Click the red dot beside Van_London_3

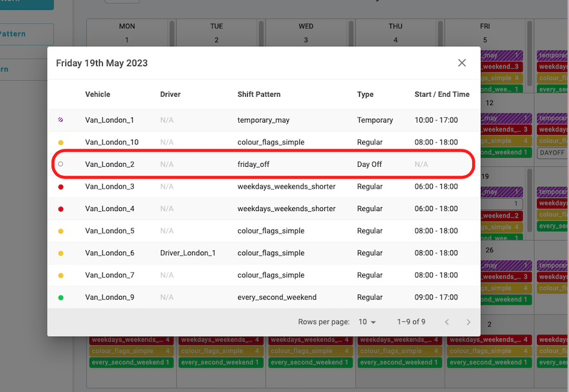[61, 187]
